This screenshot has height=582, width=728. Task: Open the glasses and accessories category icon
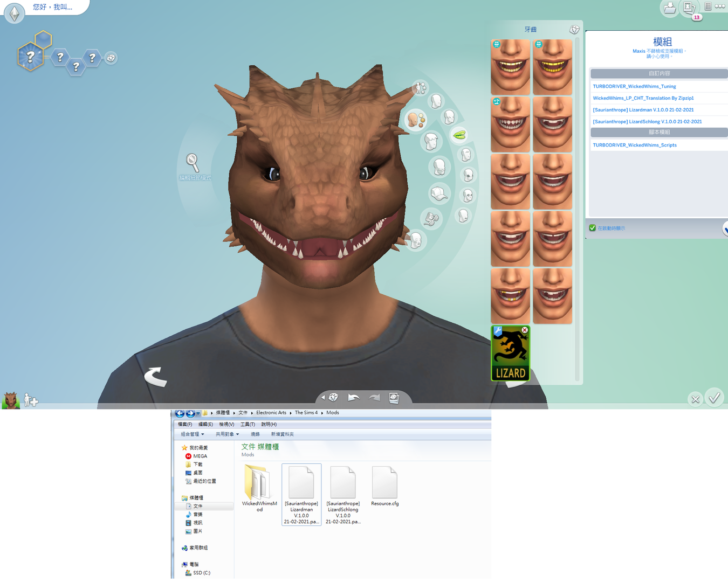pyautogui.click(x=431, y=218)
